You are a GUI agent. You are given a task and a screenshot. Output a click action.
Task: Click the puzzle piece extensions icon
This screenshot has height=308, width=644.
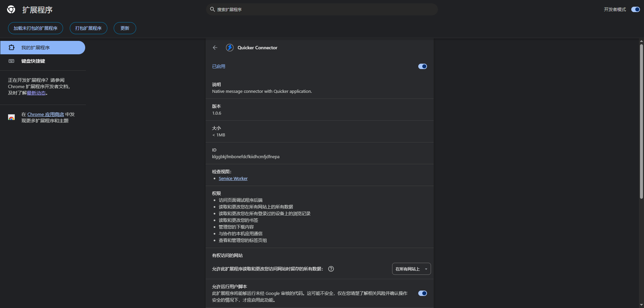click(11, 48)
